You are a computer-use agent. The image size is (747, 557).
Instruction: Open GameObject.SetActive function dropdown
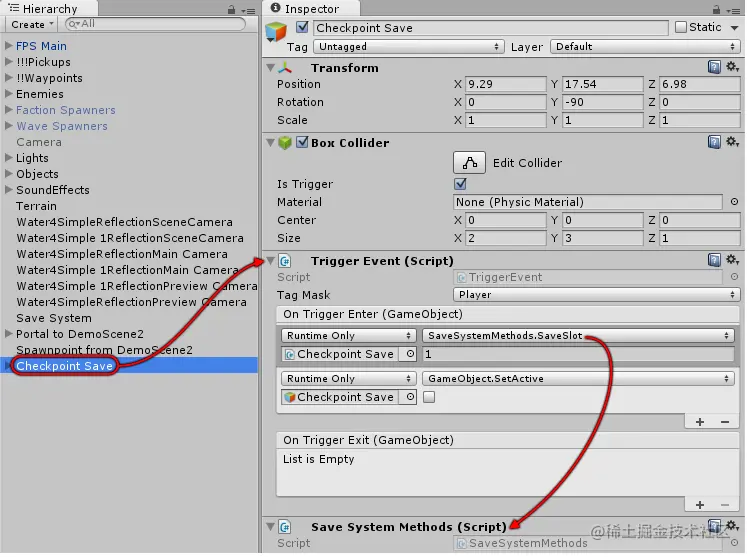(x=578, y=379)
